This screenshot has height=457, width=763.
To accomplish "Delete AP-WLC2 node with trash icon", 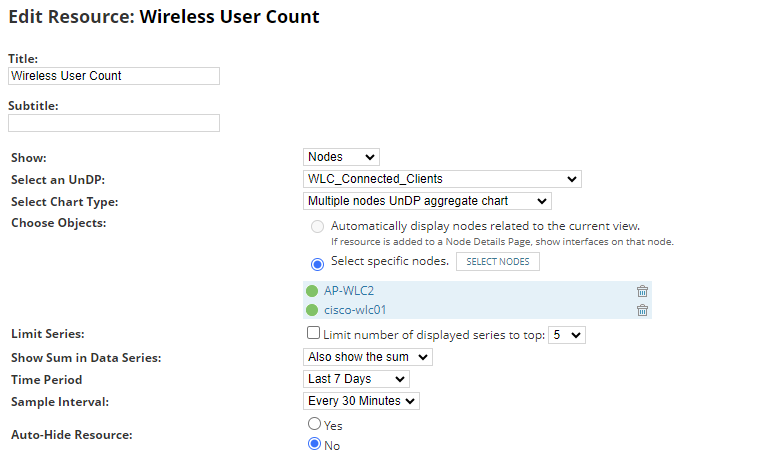I will (642, 291).
